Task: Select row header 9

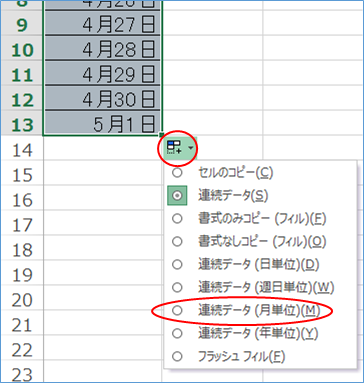Action: point(22,24)
